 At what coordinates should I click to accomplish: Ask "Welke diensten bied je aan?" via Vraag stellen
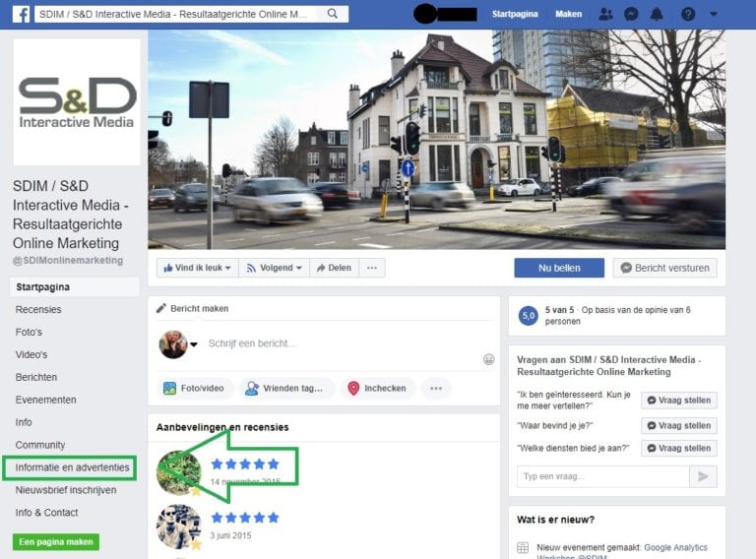click(x=679, y=449)
